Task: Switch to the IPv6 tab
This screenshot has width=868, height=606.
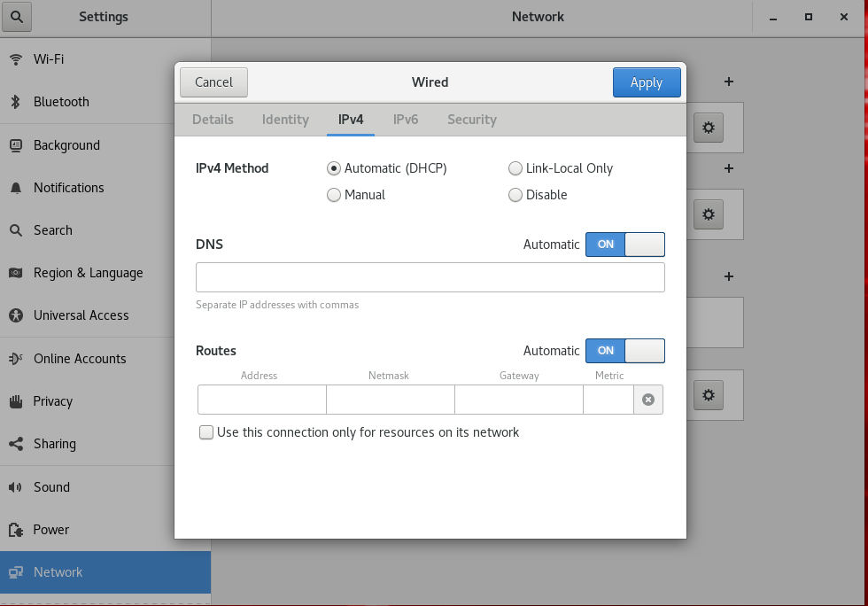Action: pyautogui.click(x=406, y=120)
